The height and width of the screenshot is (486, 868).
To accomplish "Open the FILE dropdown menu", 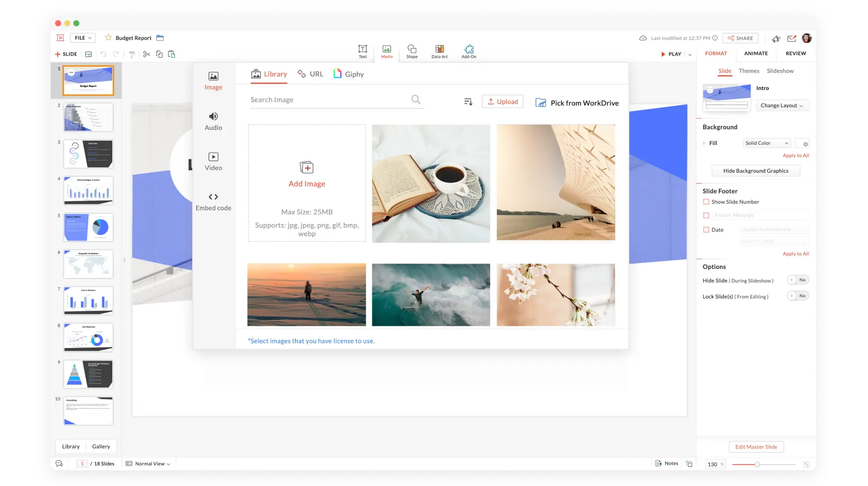I will [83, 38].
